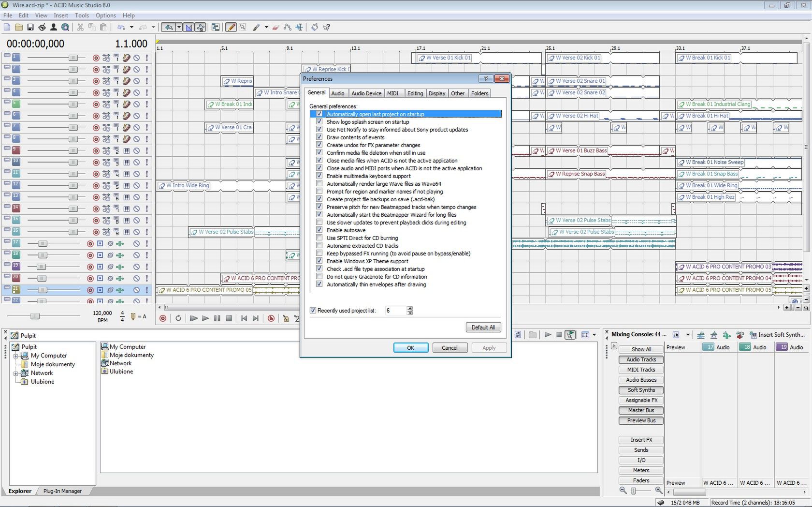Switch to the Folders preferences tab
The width and height of the screenshot is (812, 507).
[x=479, y=93]
